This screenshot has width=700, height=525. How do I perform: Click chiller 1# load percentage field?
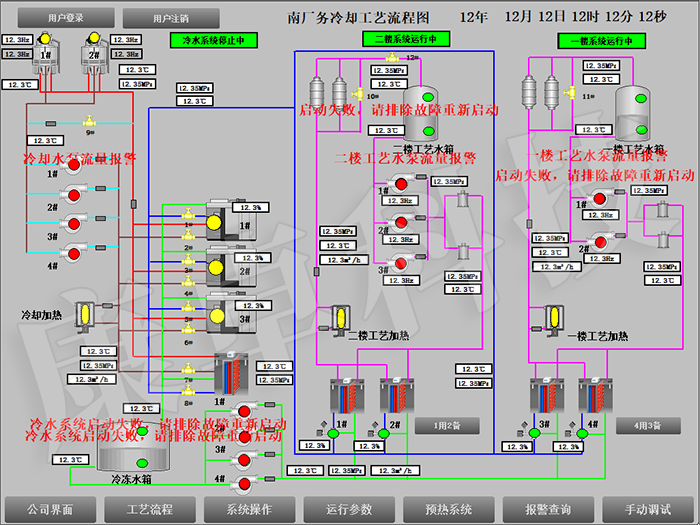tap(251, 208)
